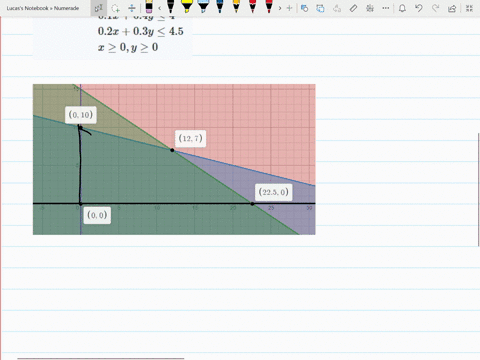The width and height of the screenshot is (480, 360).
Task: Select the constraint x ≥ 0, y ≥ 0
Action: click(128, 47)
